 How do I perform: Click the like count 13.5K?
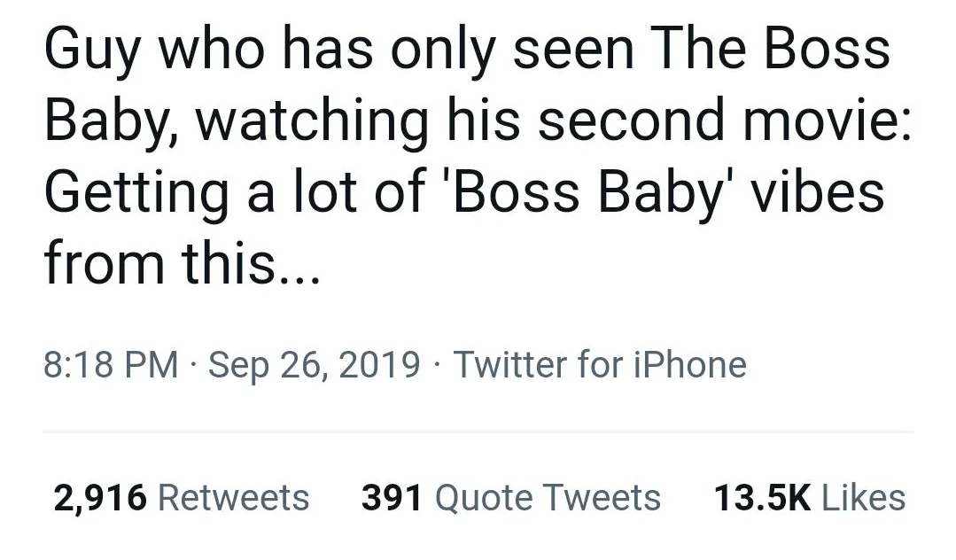[x=762, y=496]
